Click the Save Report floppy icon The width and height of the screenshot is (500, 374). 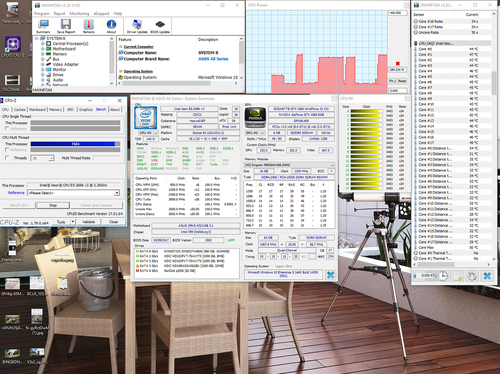coord(66,25)
